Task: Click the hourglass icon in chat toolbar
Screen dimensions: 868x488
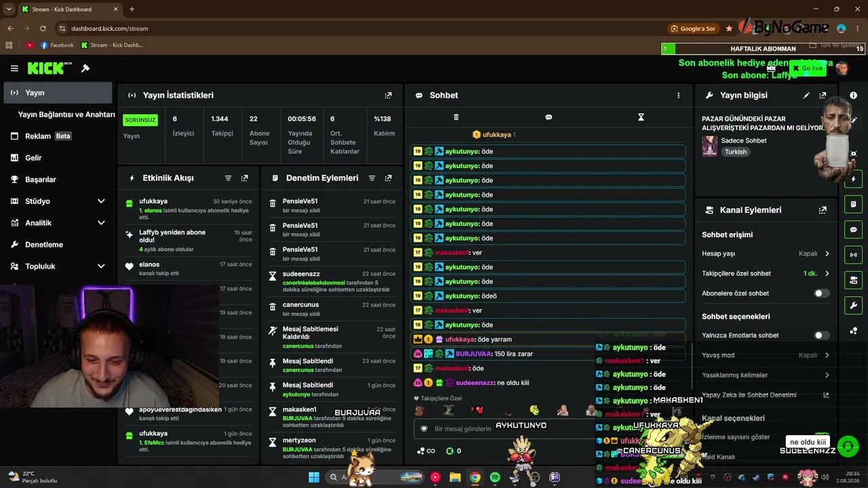Action: click(x=641, y=117)
